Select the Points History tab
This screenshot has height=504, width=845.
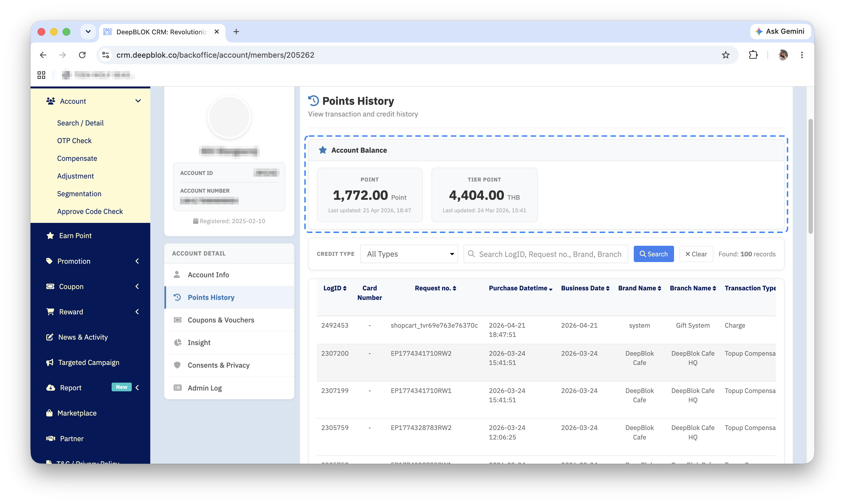229,297
